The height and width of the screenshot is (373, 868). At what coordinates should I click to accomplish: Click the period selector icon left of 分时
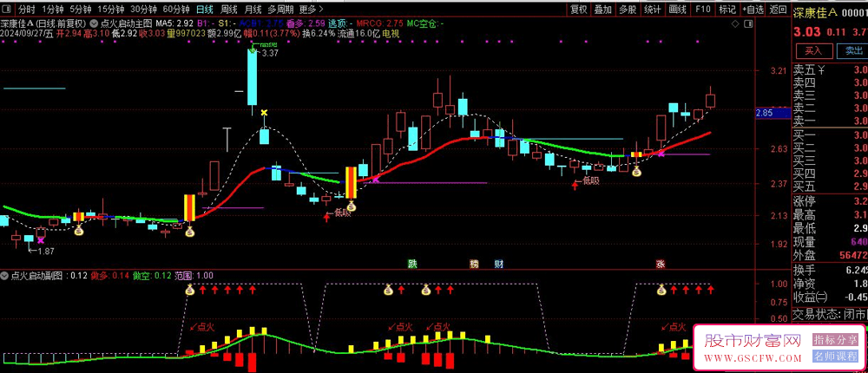pos(8,10)
